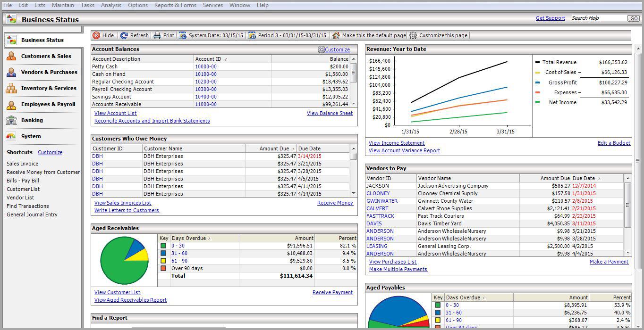Open Customers & Sales navigation icon
The image size is (644, 330).
click(x=11, y=56)
